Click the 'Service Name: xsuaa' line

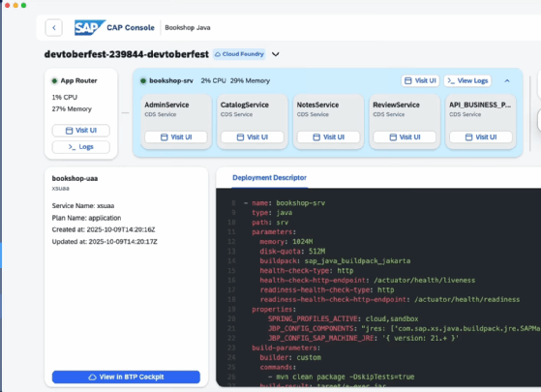click(83, 206)
